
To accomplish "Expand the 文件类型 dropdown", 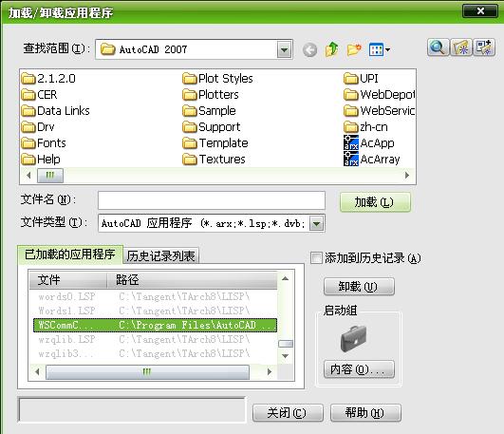I will click(317, 223).
